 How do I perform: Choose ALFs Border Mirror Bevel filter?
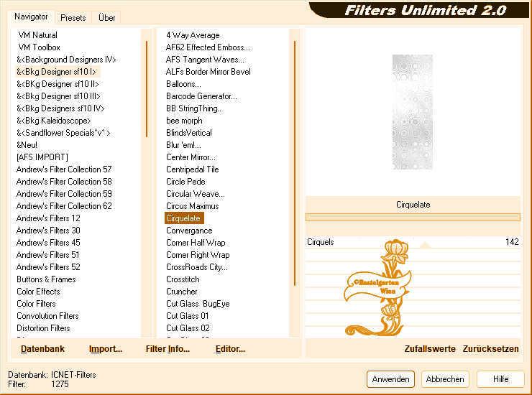coord(208,72)
